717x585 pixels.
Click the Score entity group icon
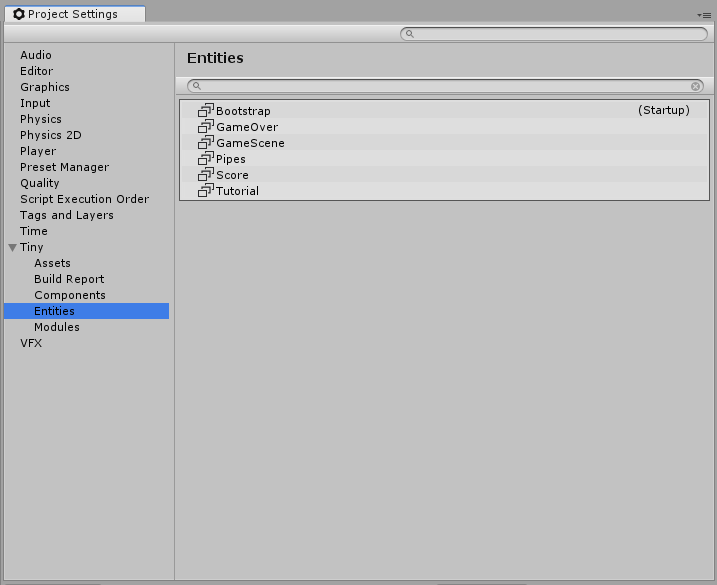click(206, 175)
